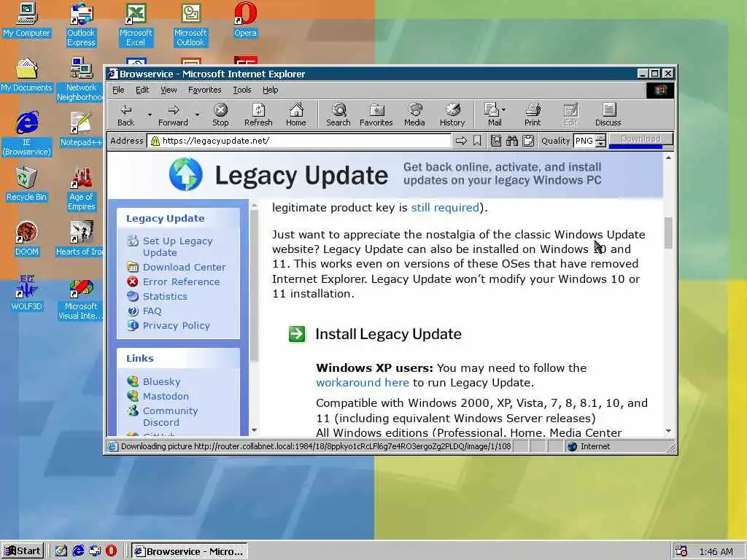Open the Mastodon link
Screen dimensions: 747x560
click(x=166, y=396)
